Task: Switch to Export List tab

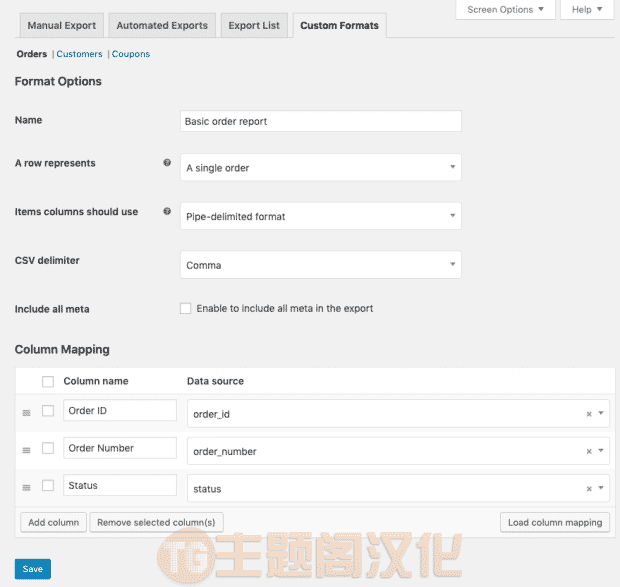Action: click(254, 26)
